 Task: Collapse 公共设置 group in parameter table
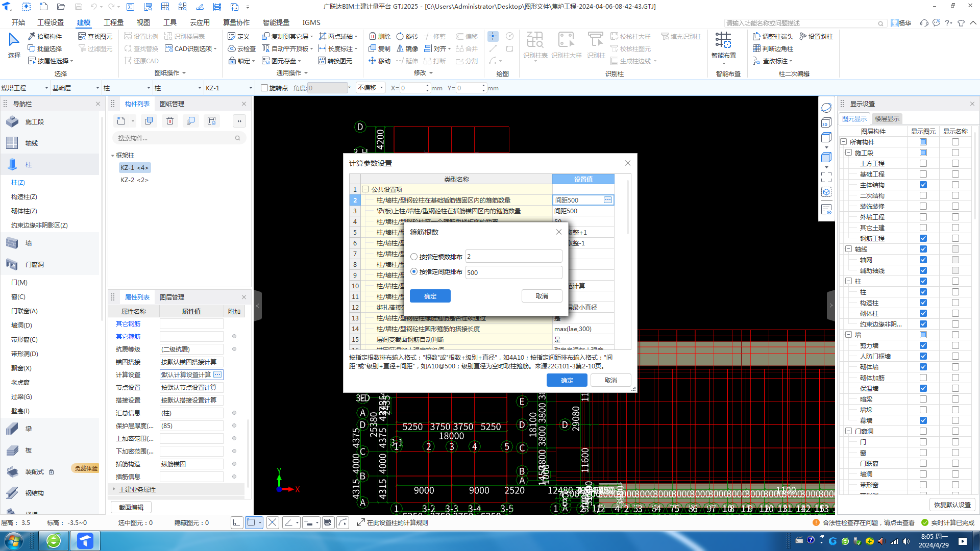point(365,189)
